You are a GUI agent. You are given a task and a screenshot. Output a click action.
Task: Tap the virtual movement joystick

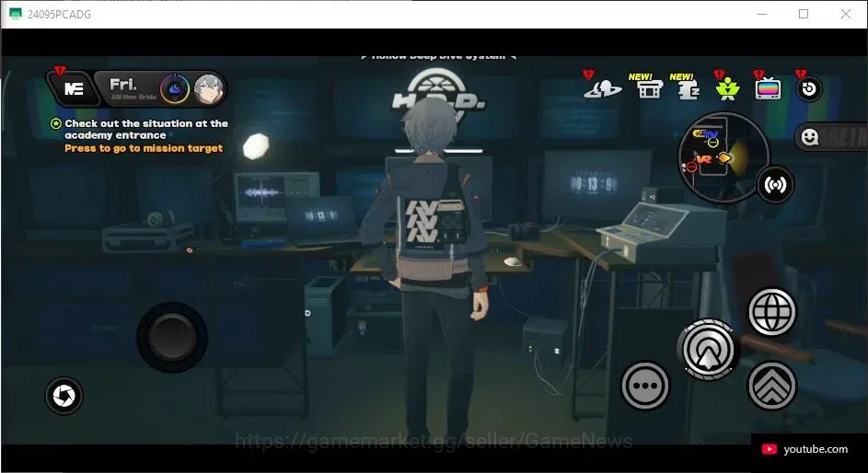[172, 338]
